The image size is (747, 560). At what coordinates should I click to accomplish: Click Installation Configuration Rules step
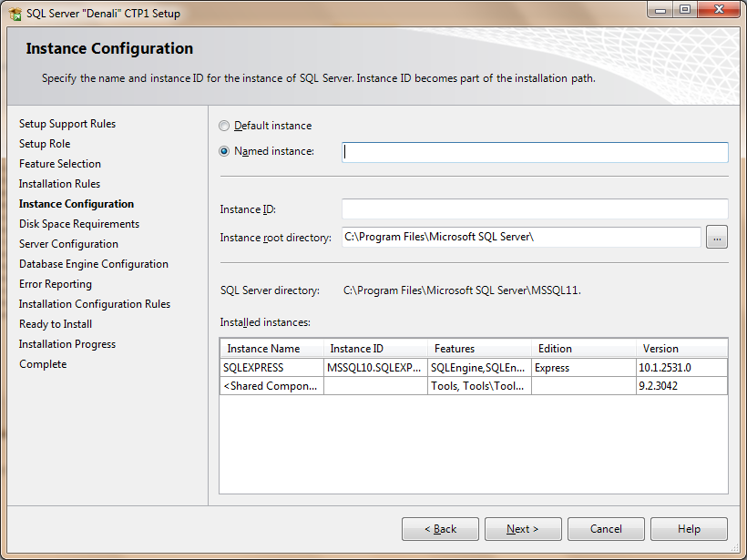click(95, 304)
